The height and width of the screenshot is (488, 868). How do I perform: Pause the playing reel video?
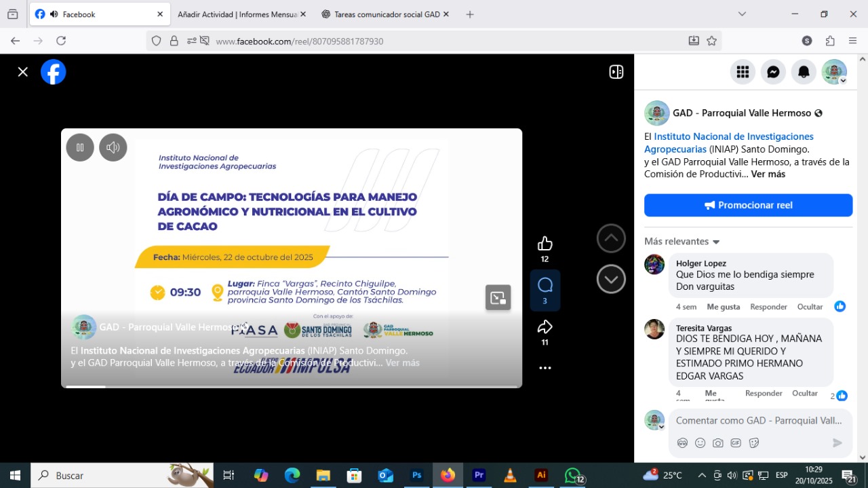pyautogui.click(x=80, y=147)
